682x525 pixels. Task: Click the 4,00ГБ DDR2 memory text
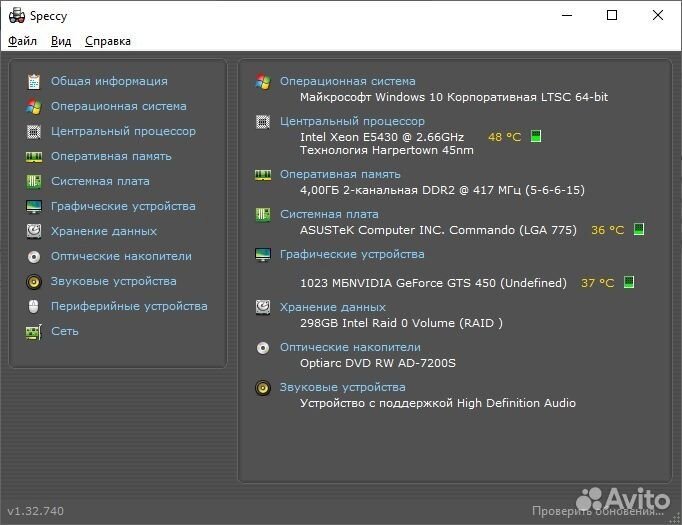[442, 191]
